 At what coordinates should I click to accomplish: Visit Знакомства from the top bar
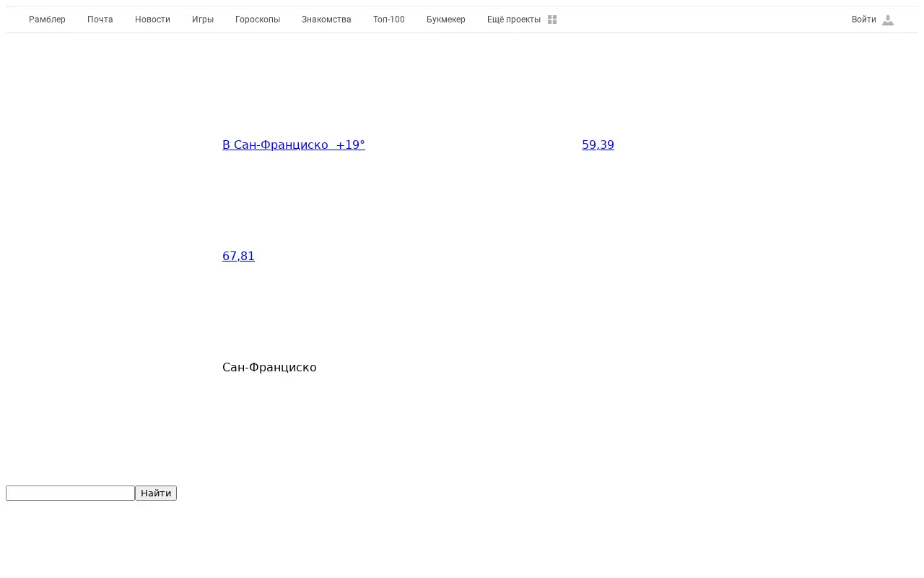[326, 20]
